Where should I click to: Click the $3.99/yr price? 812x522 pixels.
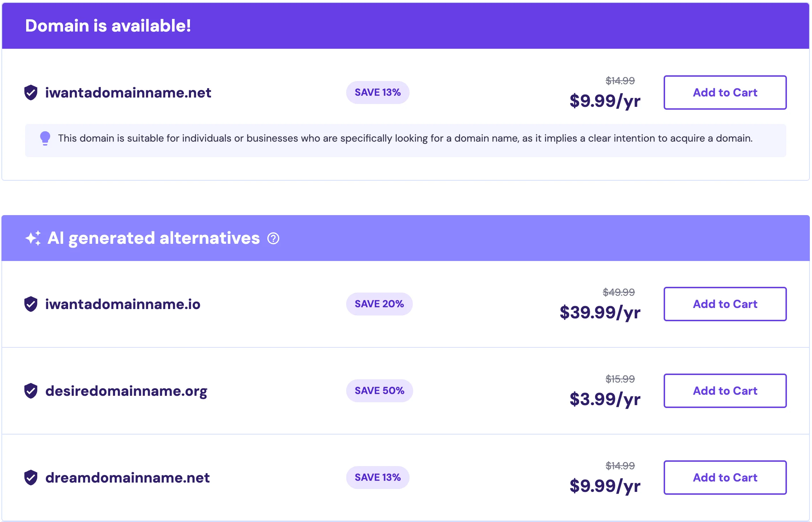coord(605,399)
